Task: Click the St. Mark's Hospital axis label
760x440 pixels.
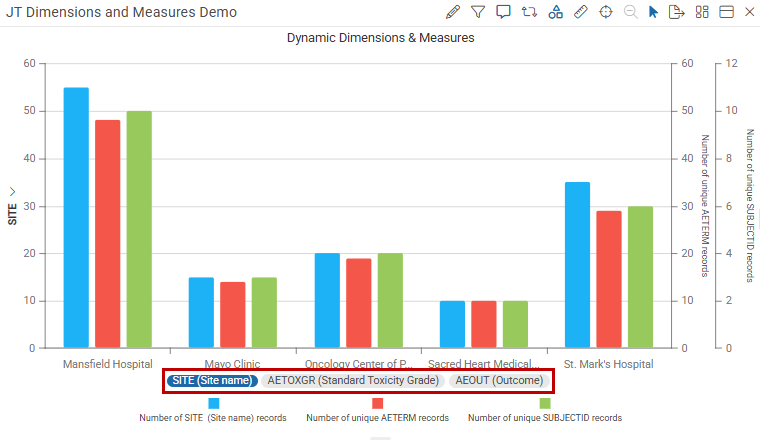Action: coord(608,364)
